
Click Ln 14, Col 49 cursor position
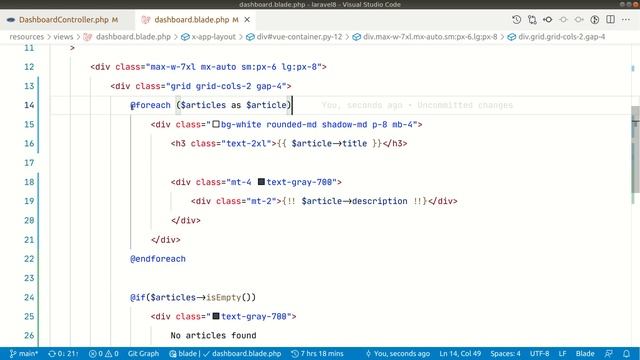coord(460,353)
